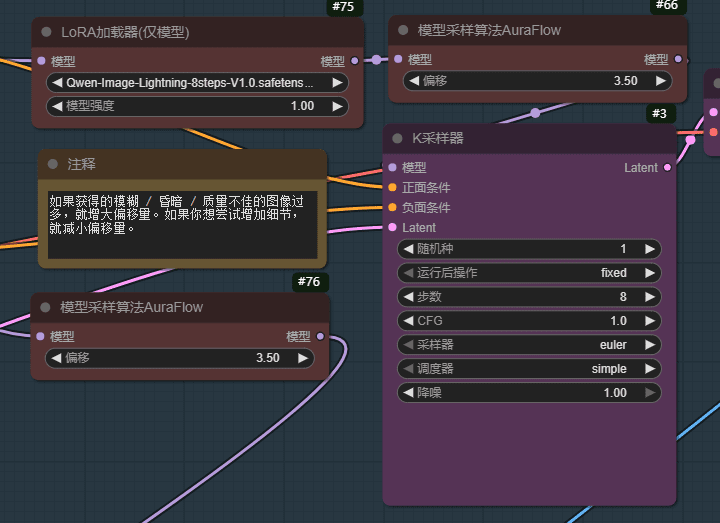The image size is (720, 523).
Task: Select previous LoRA file with left arrow
Action: [x=57, y=83]
